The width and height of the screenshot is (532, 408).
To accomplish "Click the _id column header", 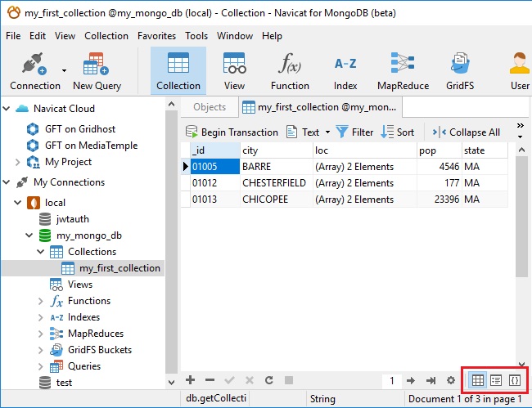I will click(215, 150).
